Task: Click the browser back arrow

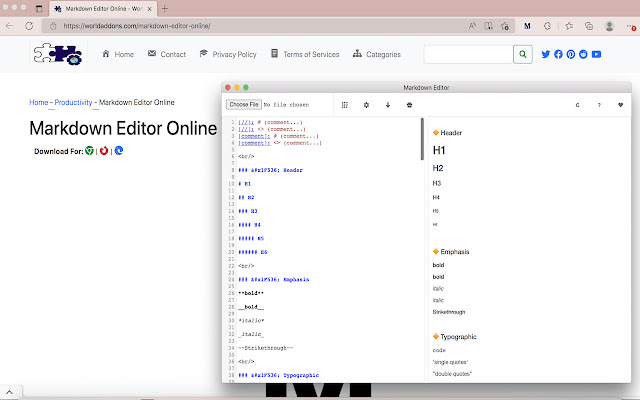Action: 9,26
